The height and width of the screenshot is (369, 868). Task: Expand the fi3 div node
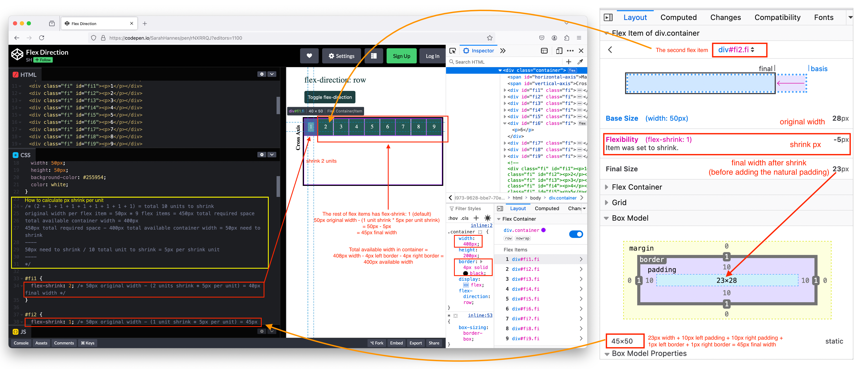[x=504, y=103]
